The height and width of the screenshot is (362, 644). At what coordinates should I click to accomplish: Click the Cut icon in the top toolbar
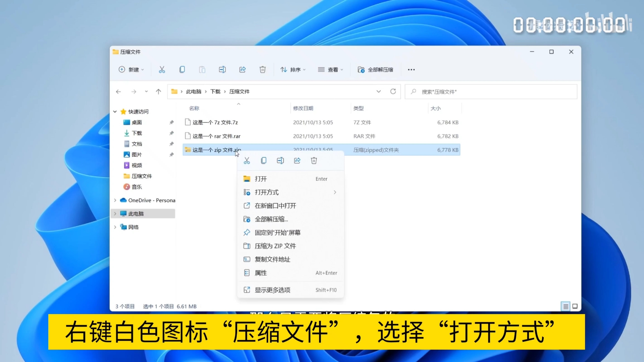[x=162, y=69]
